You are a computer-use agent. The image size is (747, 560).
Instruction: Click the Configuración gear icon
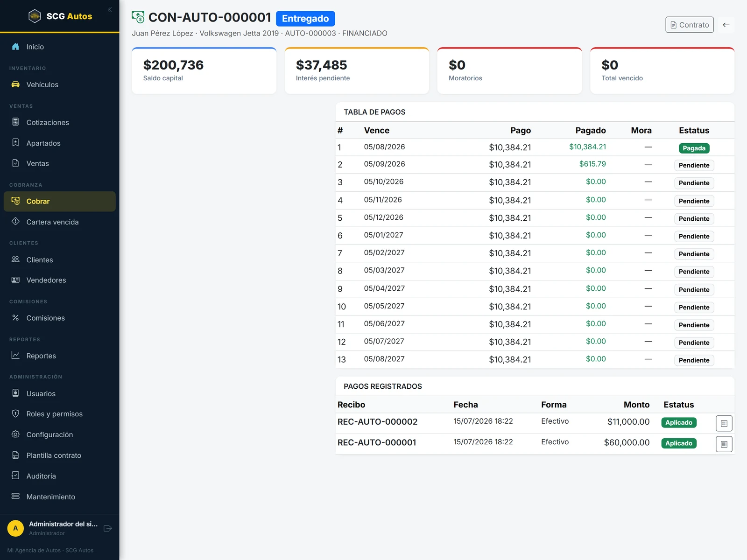pos(15,434)
